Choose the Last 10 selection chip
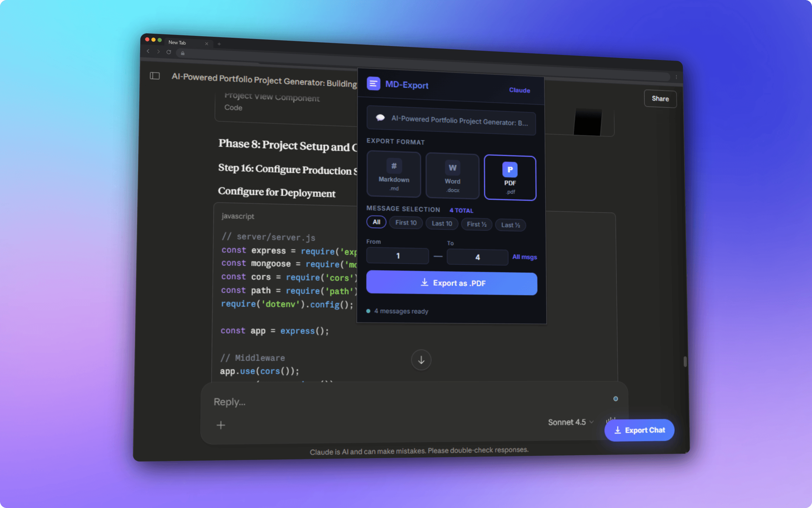Image resolution: width=812 pixels, height=508 pixels. click(x=442, y=224)
